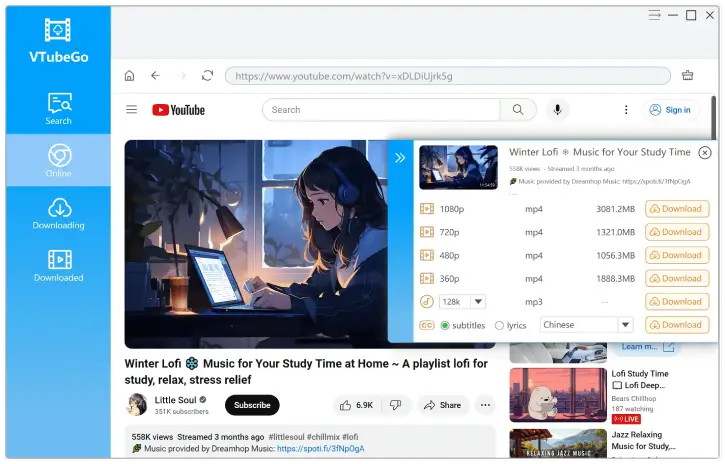Click the 3081.2MB file size value
725x464 pixels.
click(615, 209)
